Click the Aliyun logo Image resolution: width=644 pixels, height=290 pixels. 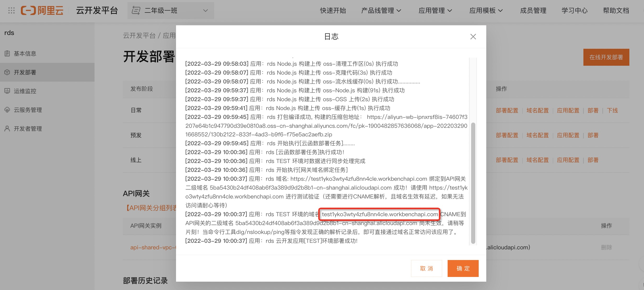42,11
